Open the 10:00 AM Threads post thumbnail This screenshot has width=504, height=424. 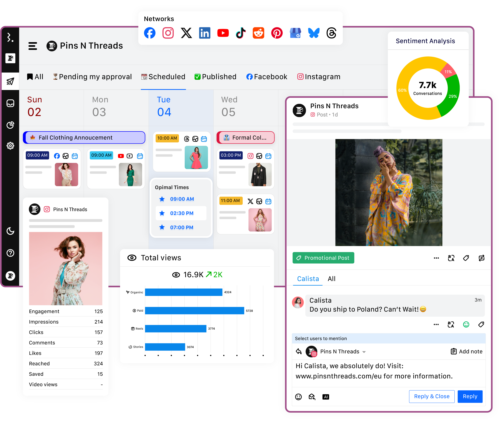pos(196,157)
